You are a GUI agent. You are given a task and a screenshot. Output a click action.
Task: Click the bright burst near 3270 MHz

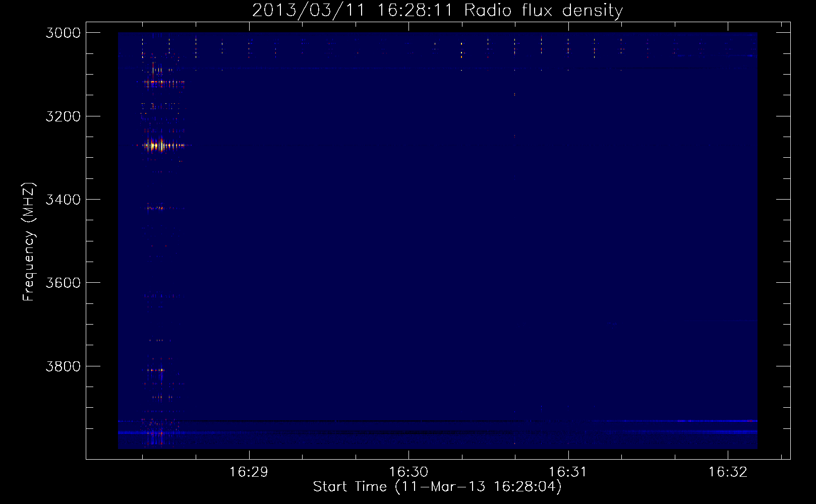coord(162,146)
